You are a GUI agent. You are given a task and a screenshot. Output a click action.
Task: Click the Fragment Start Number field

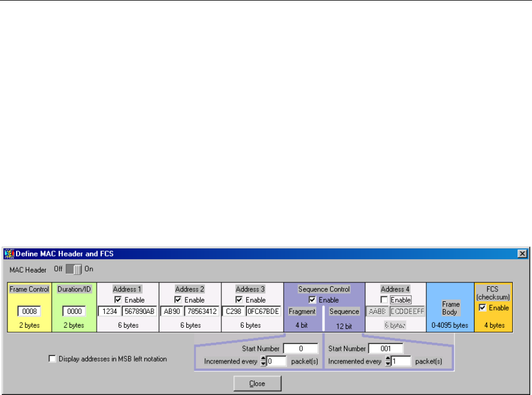[301, 348]
